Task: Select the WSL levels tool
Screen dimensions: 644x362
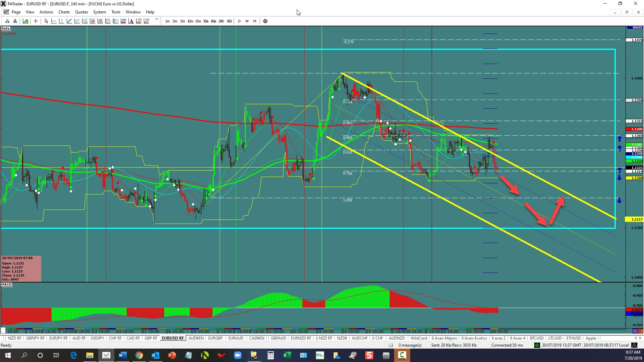Action: (147, 21)
